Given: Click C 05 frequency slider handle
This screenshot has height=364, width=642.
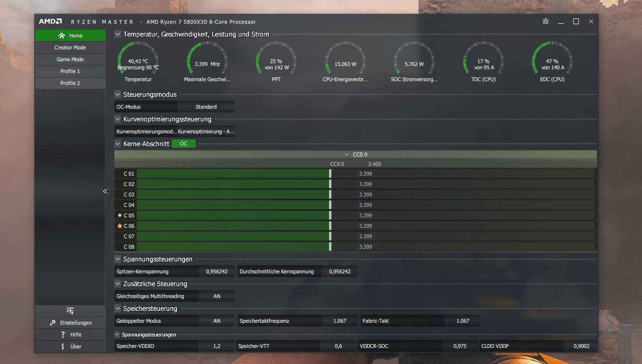Looking at the screenshot, I should pyautogui.click(x=330, y=215).
